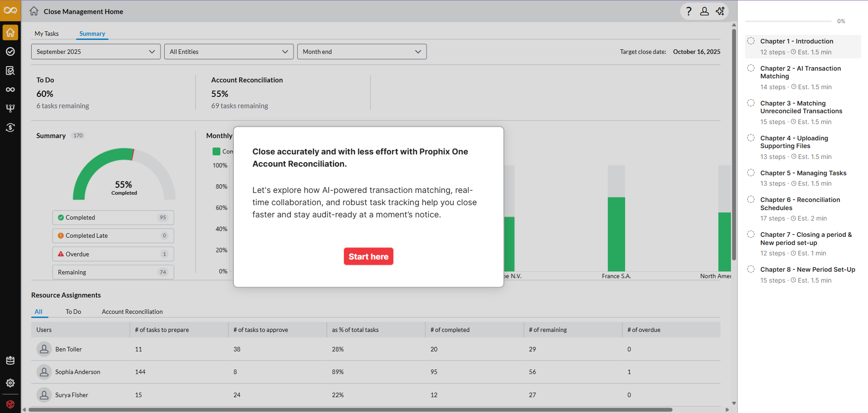This screenshot has height=413, width=868.
Task: Open the user profile icon
Action: 704,11
